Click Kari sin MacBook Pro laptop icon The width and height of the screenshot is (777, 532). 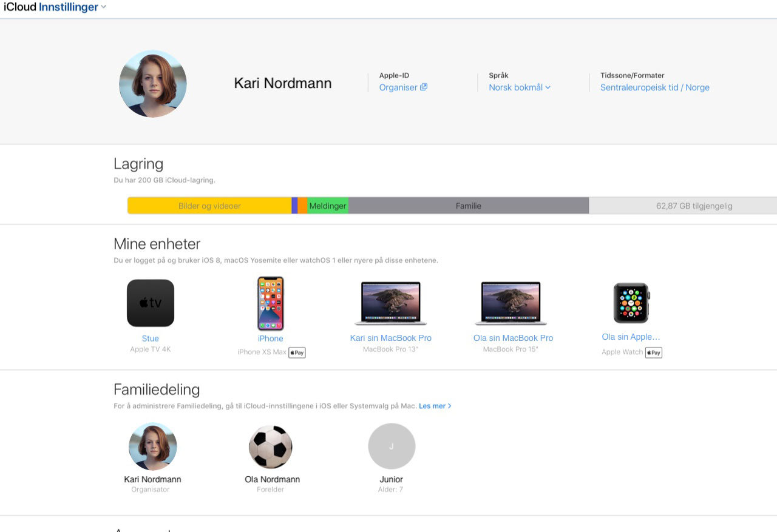391,303
